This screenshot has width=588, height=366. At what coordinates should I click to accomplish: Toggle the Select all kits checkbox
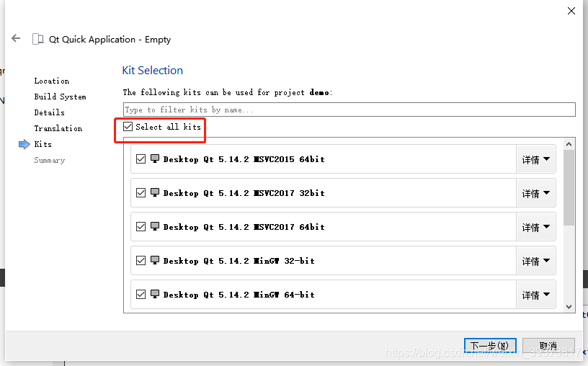[x=128, y=126]
